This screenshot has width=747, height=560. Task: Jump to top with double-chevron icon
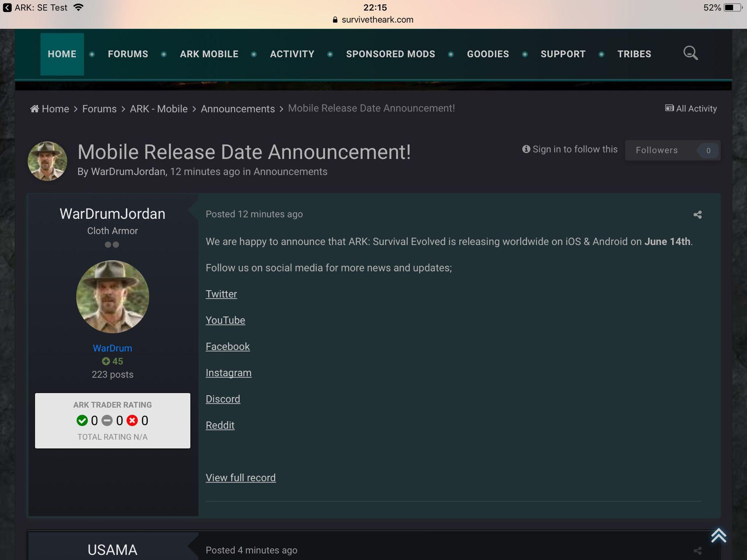point(719,535)
